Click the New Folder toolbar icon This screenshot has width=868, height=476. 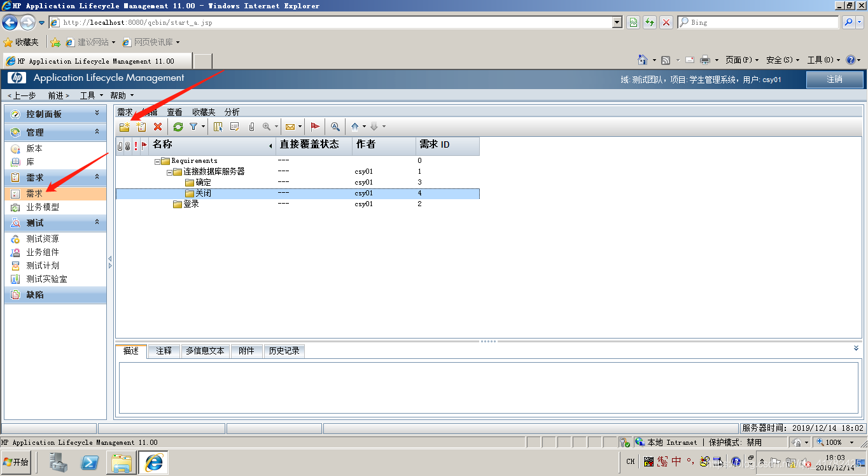pyautogui.click(x=125, y=127)
